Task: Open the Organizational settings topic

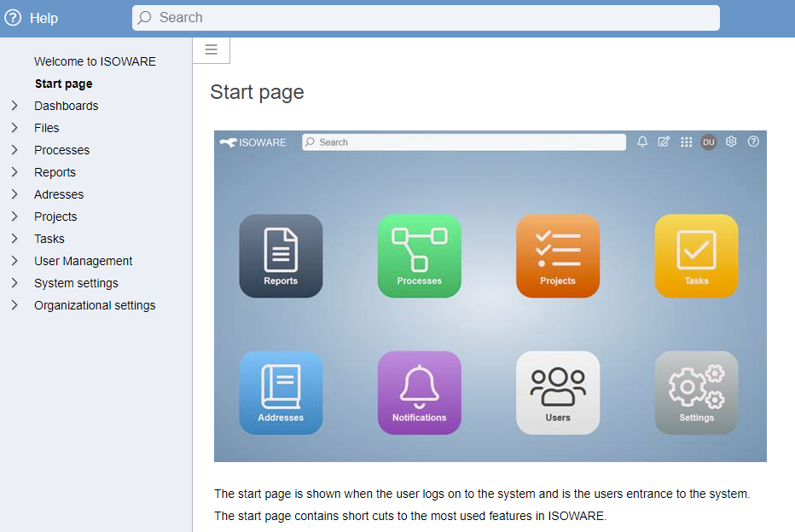Action: tap(95, 305)
